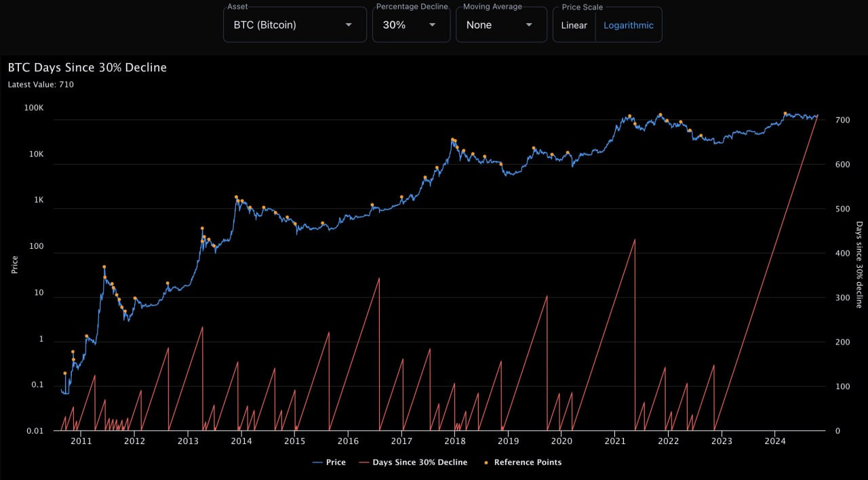
Task: Click the Days since 30% decline axis title
Action: [859, 264]
